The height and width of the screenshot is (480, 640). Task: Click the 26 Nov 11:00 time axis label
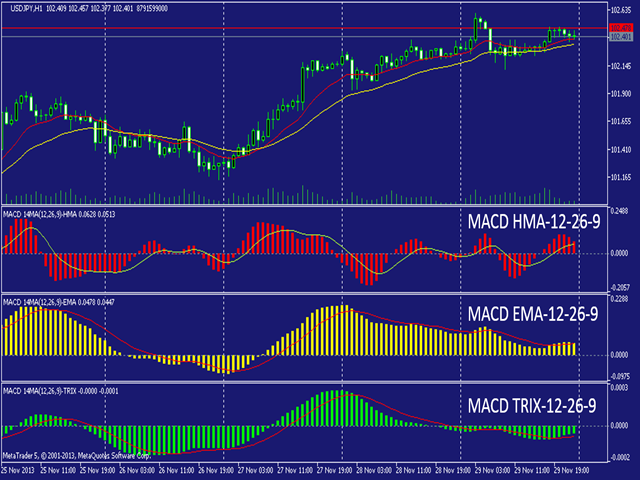click(176, 470)
